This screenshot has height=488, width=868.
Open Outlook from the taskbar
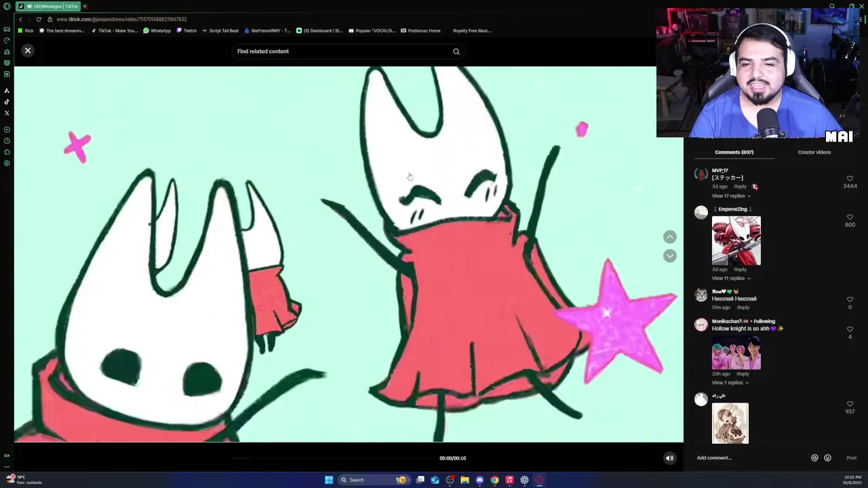[435, 480]
